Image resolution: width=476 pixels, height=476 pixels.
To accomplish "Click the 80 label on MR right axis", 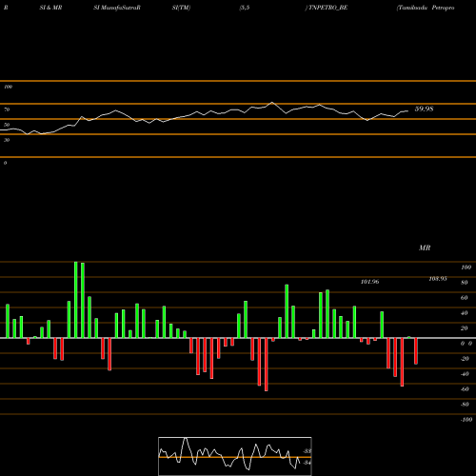I will (465, 283).
